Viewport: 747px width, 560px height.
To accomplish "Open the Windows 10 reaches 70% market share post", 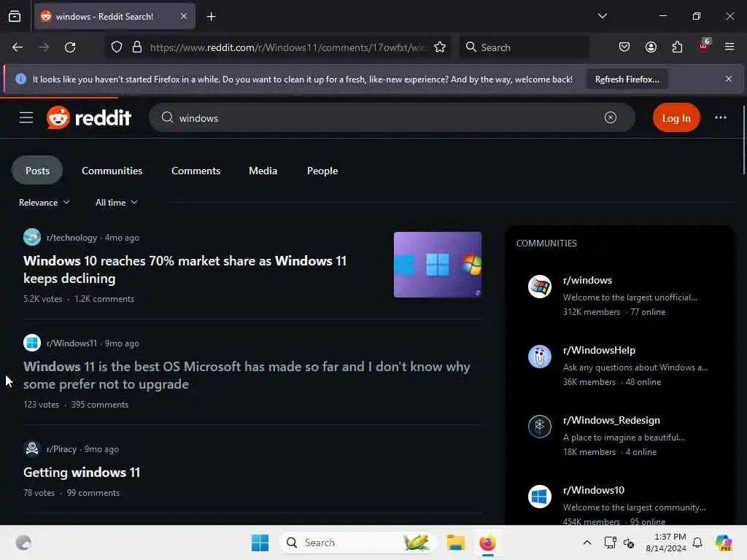I will 185,270.
